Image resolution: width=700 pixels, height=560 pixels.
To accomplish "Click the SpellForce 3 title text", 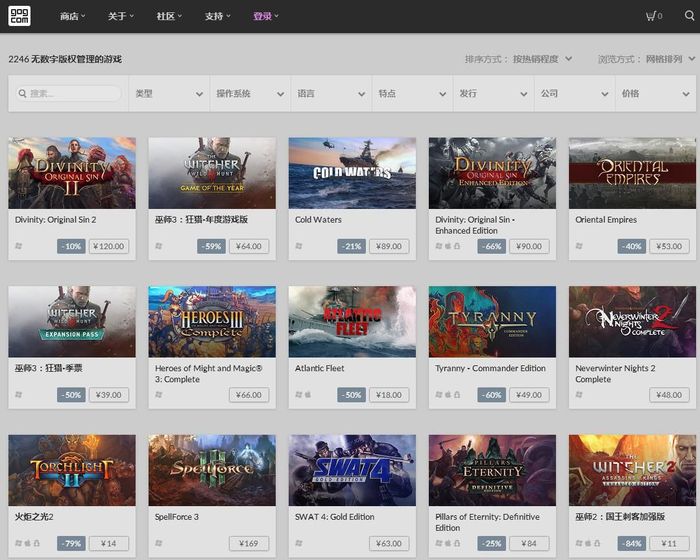I will coord(177,517).
